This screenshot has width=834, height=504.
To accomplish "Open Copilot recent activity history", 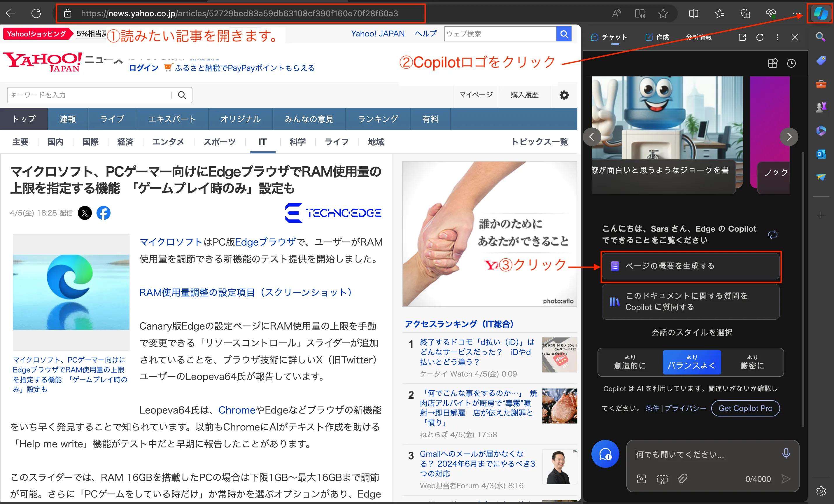I will click(791, 63).
